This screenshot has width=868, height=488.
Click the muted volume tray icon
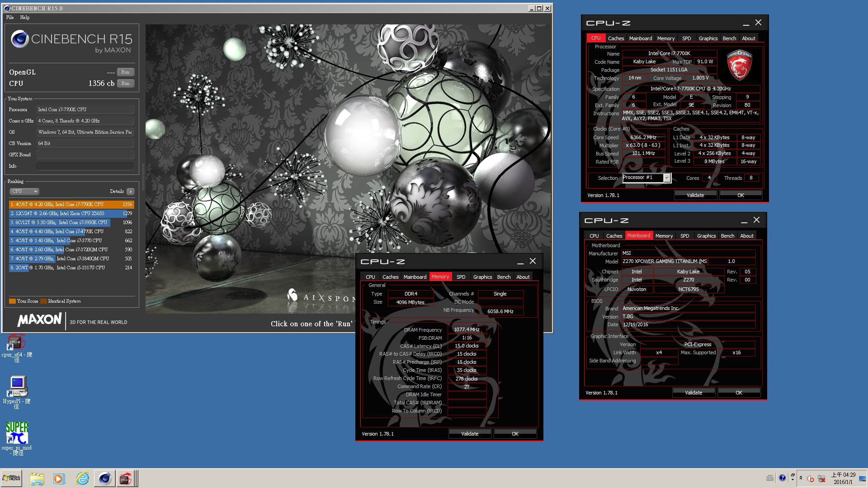click(x=810, y=479)
